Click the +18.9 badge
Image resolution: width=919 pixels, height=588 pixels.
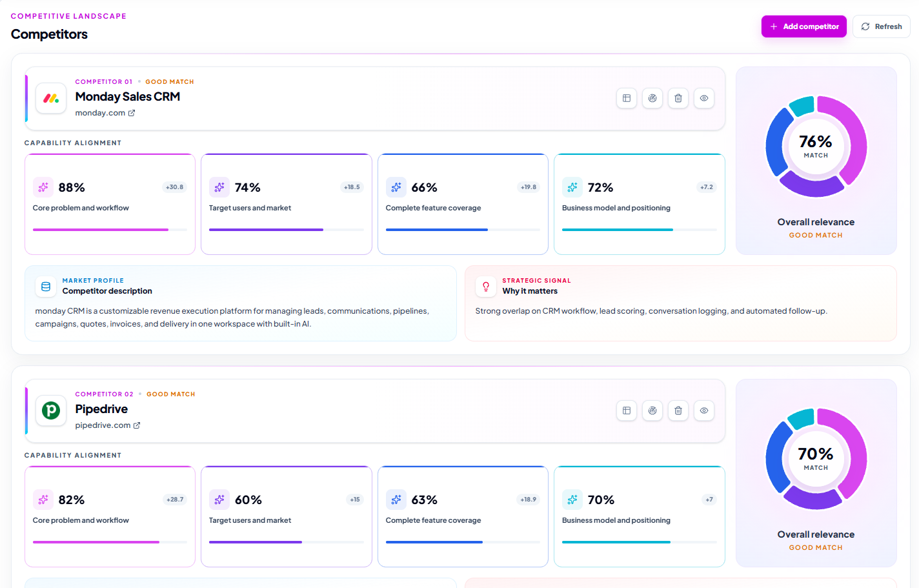pyautogui.click(x=529, y=500)
